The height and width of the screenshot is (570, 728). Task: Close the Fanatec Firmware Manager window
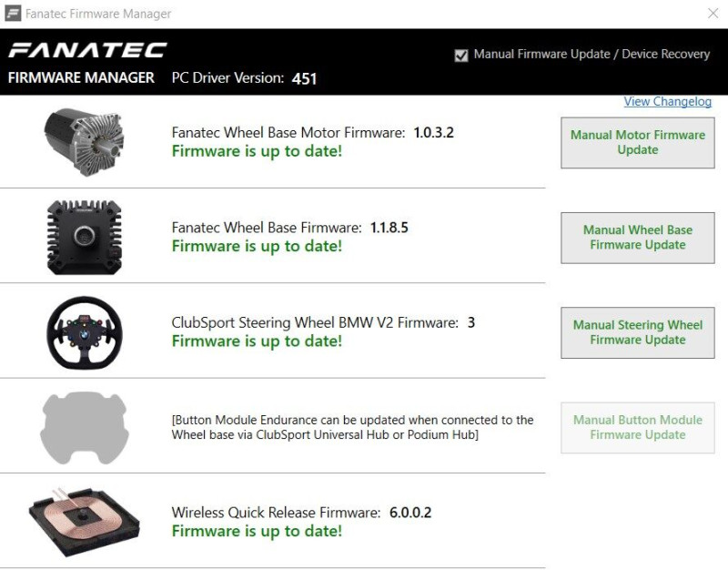(x=713, y=14)
